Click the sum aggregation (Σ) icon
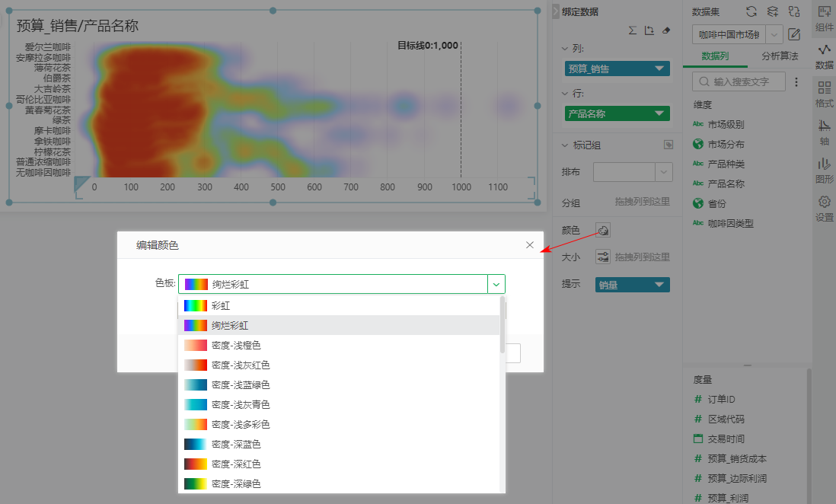836x504 pixels. [x=632, y=30]
